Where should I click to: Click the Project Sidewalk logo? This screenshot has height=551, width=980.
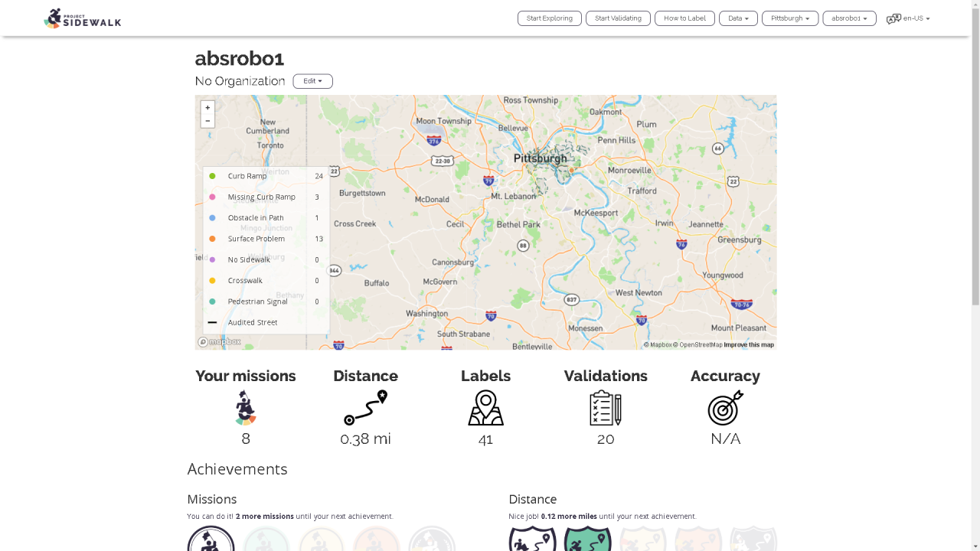[83, 18]
